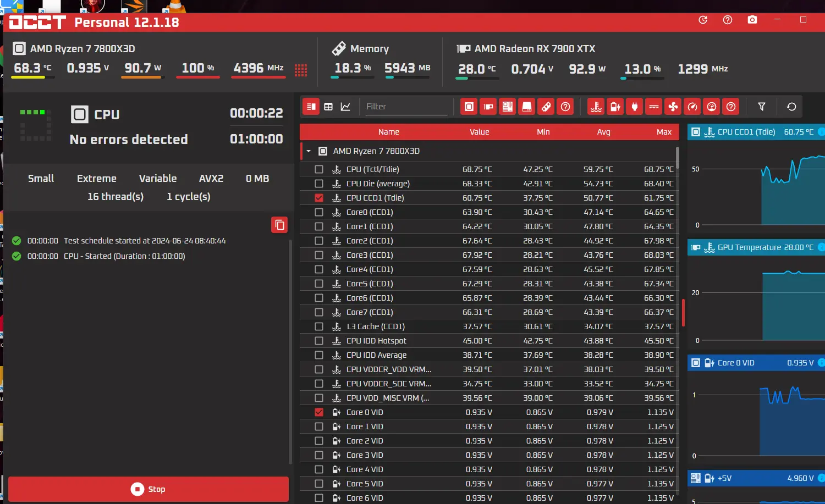Select the Core7 (CCD1) row name

pos(370,312)
